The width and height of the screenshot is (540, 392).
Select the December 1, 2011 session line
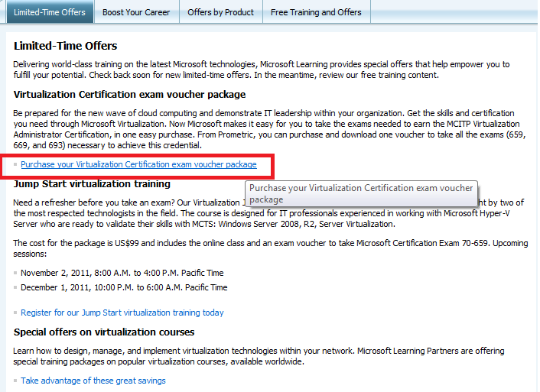coord(124,287)
